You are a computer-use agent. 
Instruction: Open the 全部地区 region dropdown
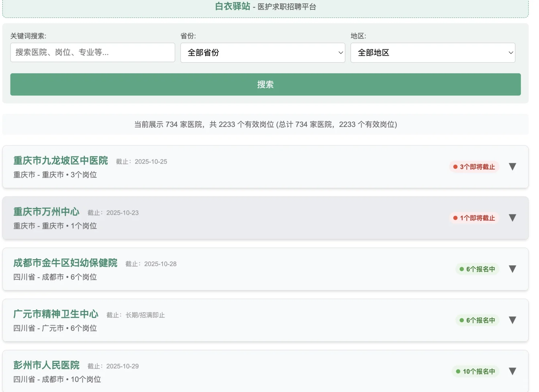432,53
